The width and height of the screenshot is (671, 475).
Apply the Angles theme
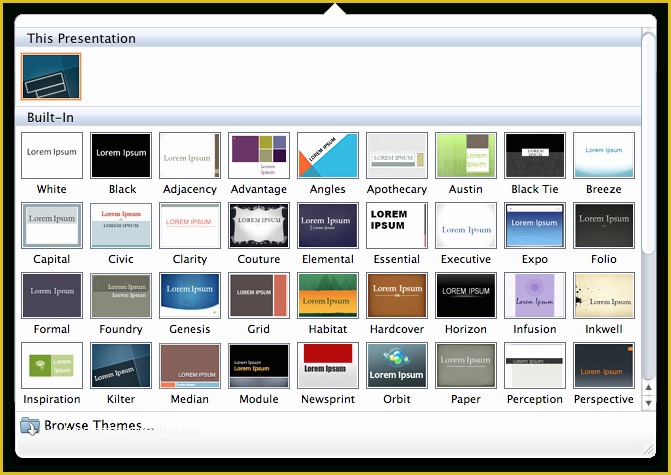tap(328, 155)
